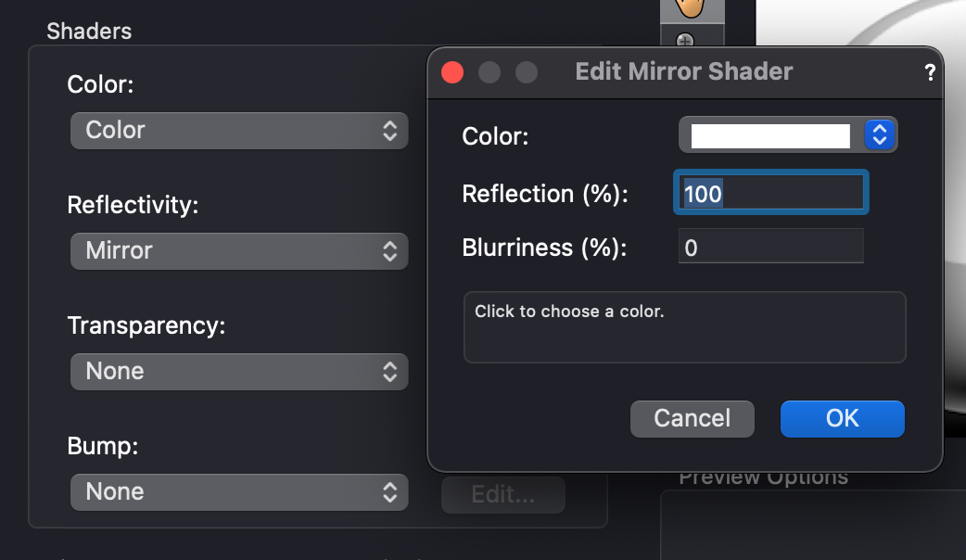Screen dimensions: 966x560
Task: Click the Edit Mirror Shader title bar
Action: point(684,72)
